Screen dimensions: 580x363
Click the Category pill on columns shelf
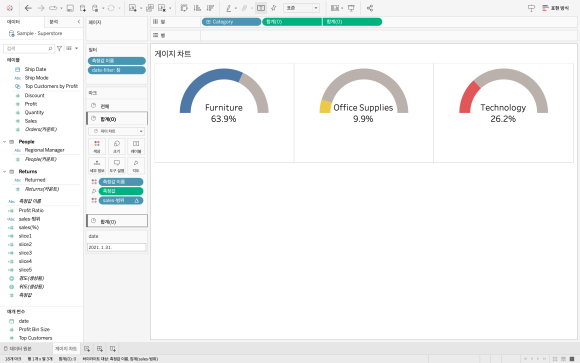tap(231, 22)
